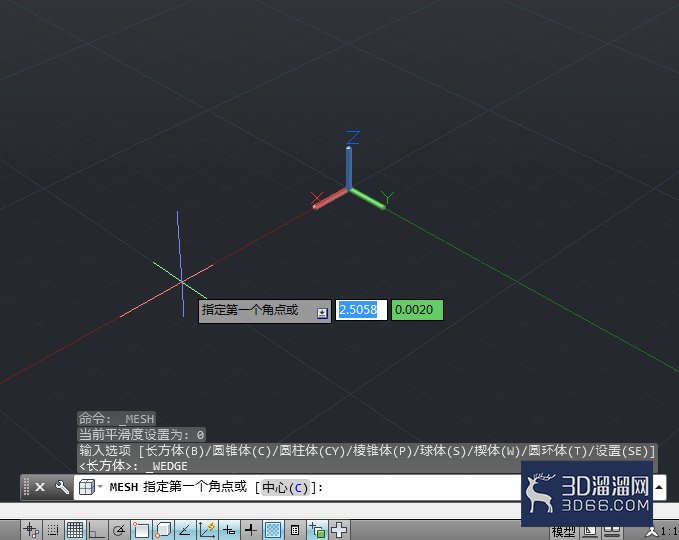The image size is (679, 540).
Task: Click the 模型 model space button
Action: 563,532
